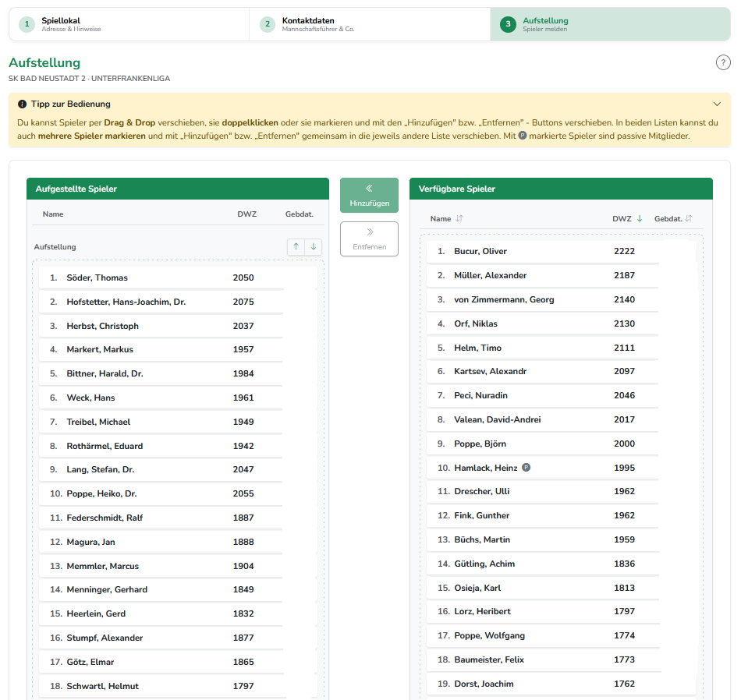Select Valean, David-Andrei row
Image resolution: width=741 pixels, height=700 pixels.
(x=562, y=419)
